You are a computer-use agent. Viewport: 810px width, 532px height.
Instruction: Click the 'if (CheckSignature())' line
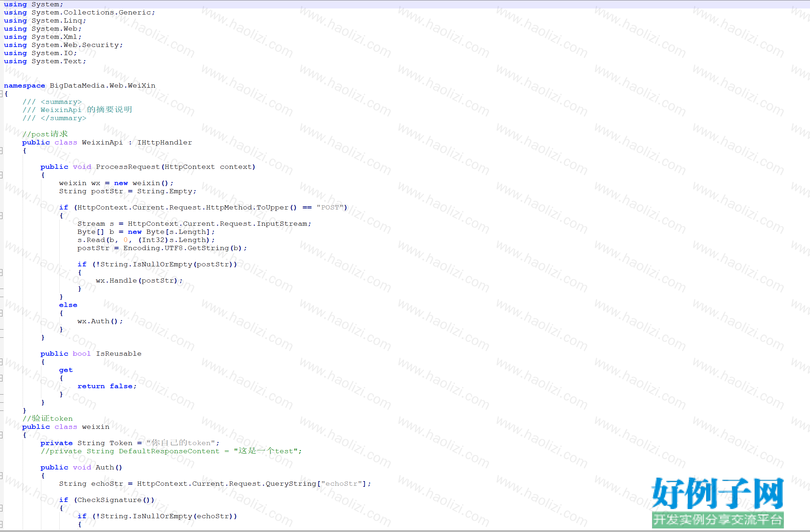click(107, 500)
